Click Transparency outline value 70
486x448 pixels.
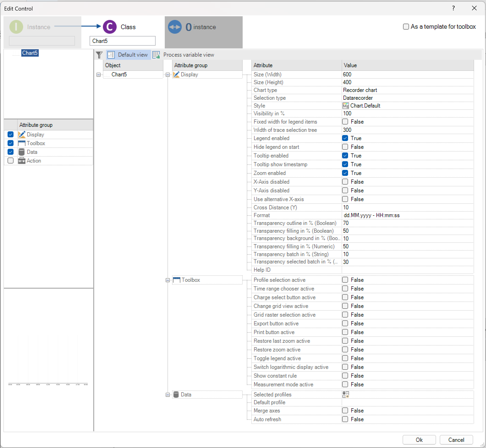coord(407,223)
